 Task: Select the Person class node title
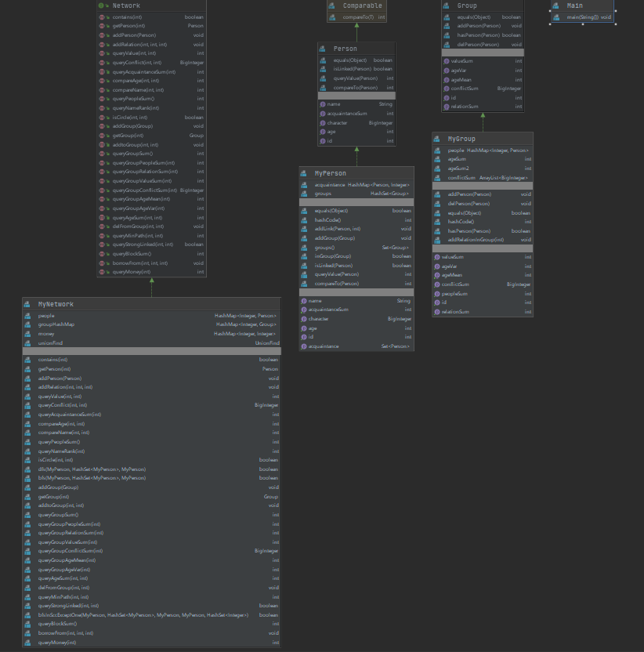[x=345, y=49]
